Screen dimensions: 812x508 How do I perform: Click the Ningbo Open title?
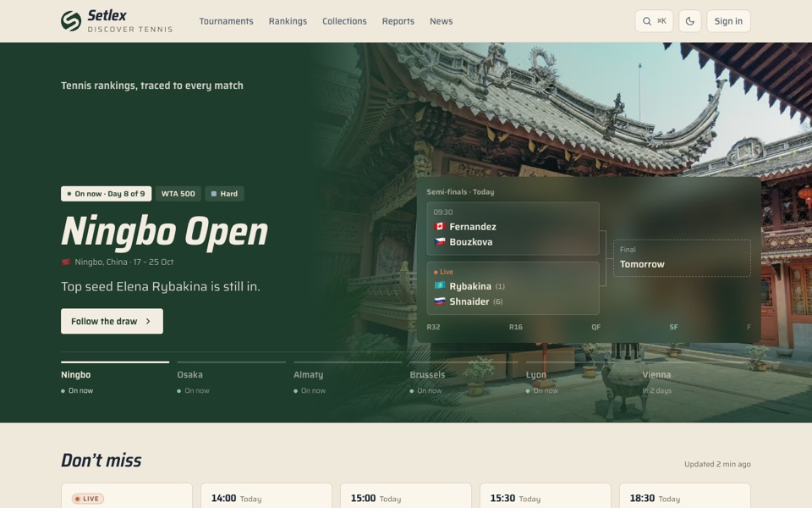tap(165, 231)
